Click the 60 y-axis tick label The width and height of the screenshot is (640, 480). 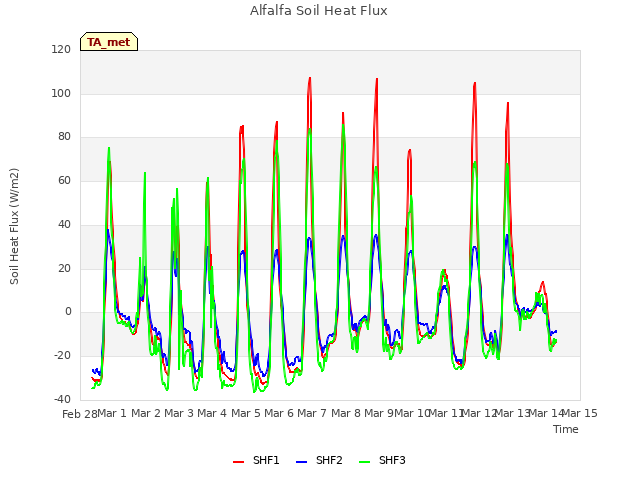(x=64, y=180)
